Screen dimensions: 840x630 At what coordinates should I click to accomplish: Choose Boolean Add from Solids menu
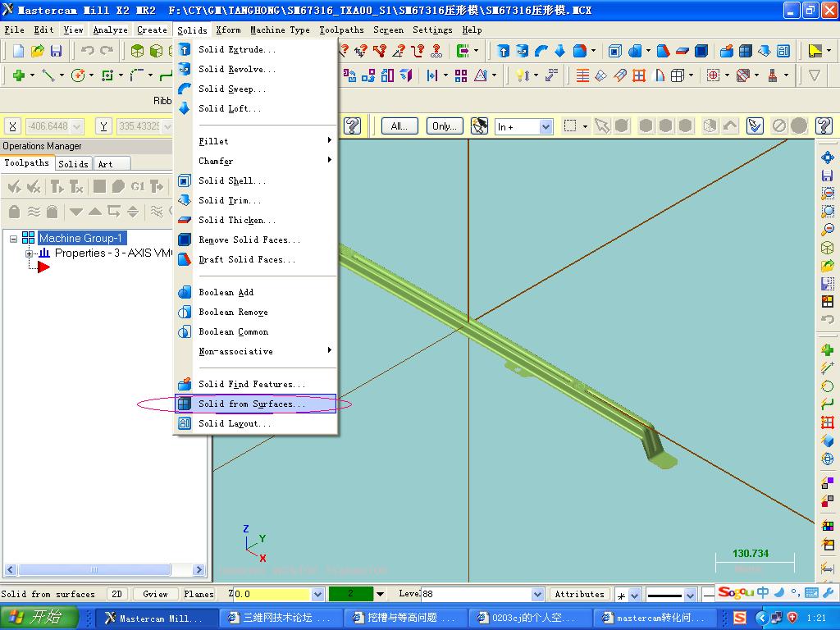point(256,293)
